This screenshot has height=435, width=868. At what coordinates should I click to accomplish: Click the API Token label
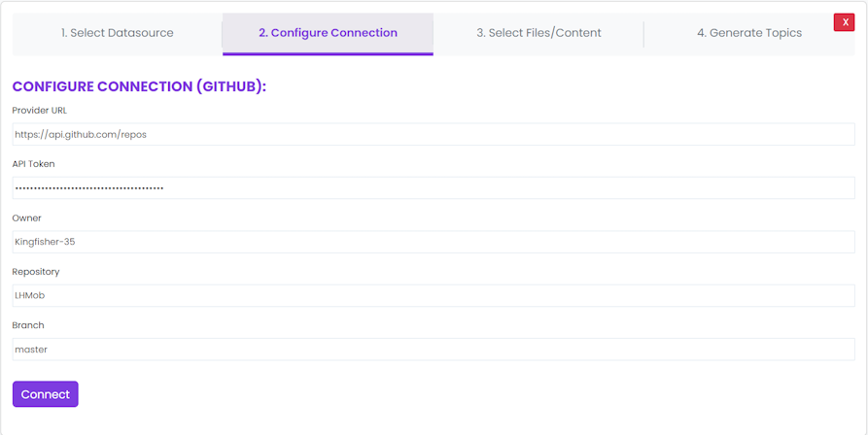click(33, 164)
